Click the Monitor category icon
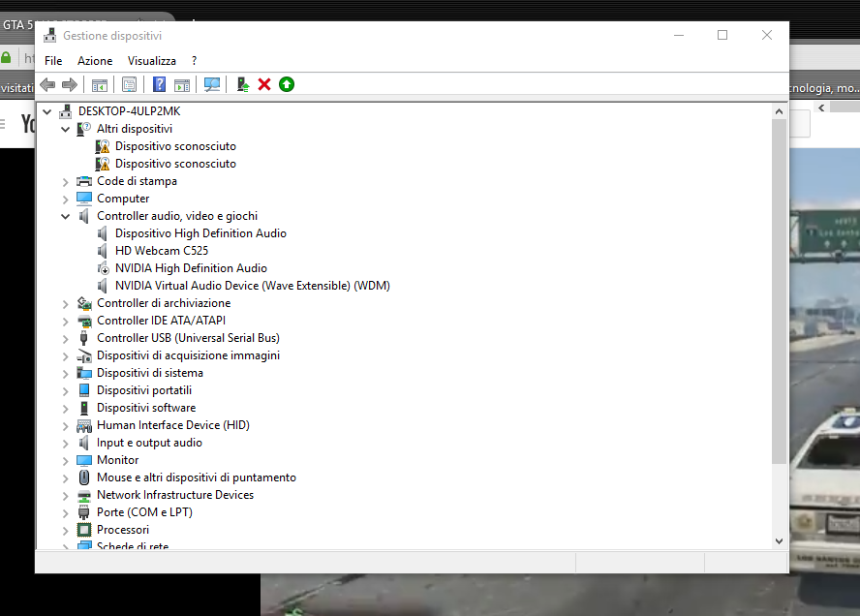 click(84, 460)
